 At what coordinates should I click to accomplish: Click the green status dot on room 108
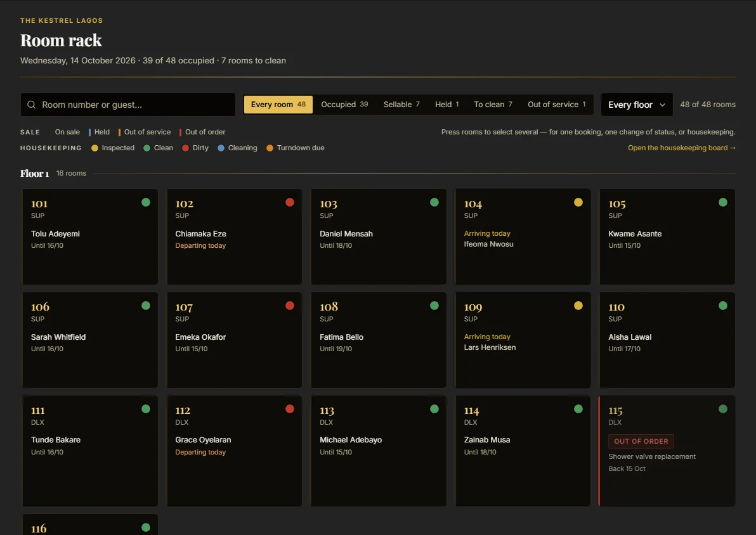pos(434,306)
